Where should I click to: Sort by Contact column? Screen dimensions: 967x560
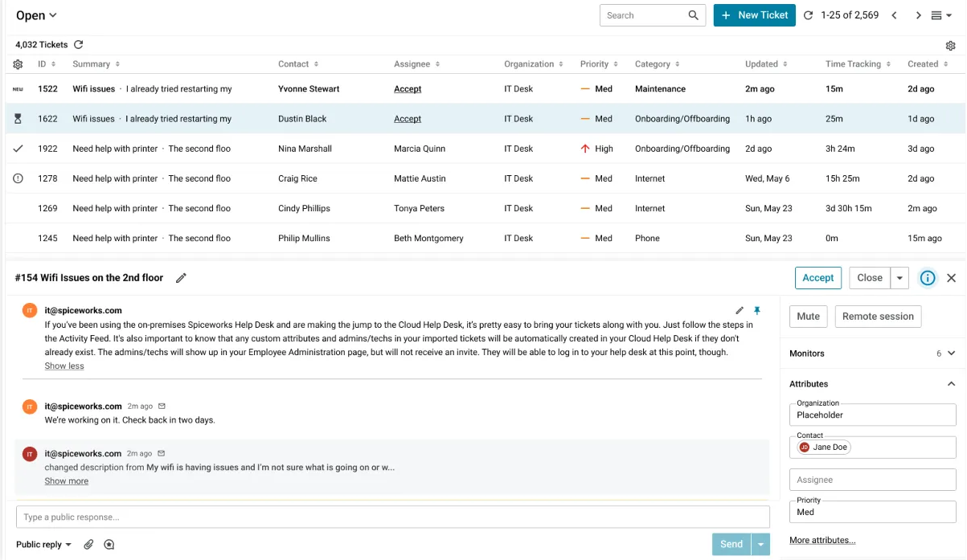298,64
